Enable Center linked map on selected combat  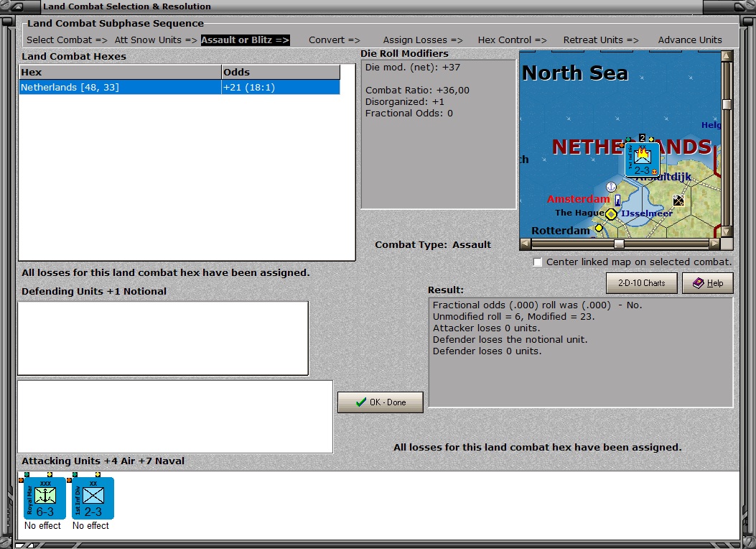(x=538, y=262)
